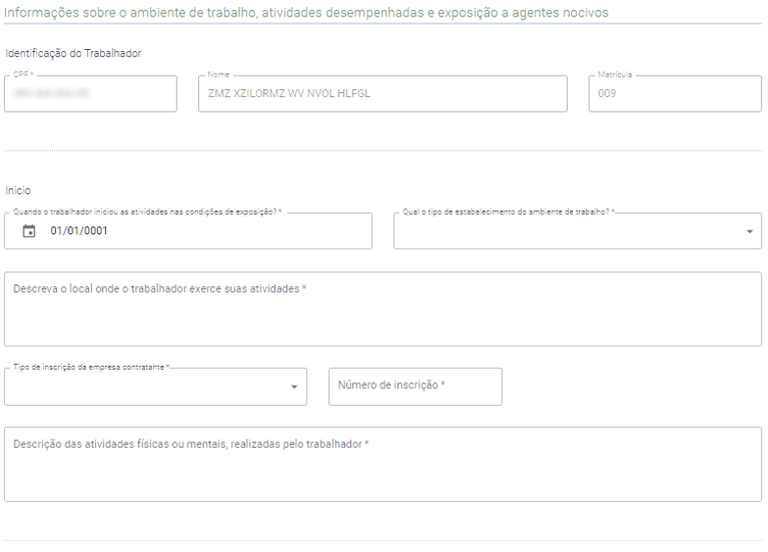Select the blurred CPF field
This screenshot has height=552, width=768.
90,94
